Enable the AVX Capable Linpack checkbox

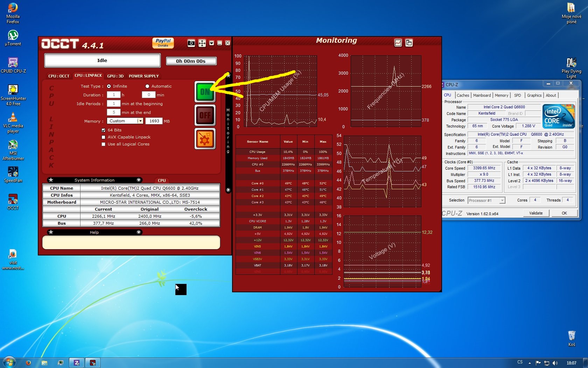pos(103,137)
